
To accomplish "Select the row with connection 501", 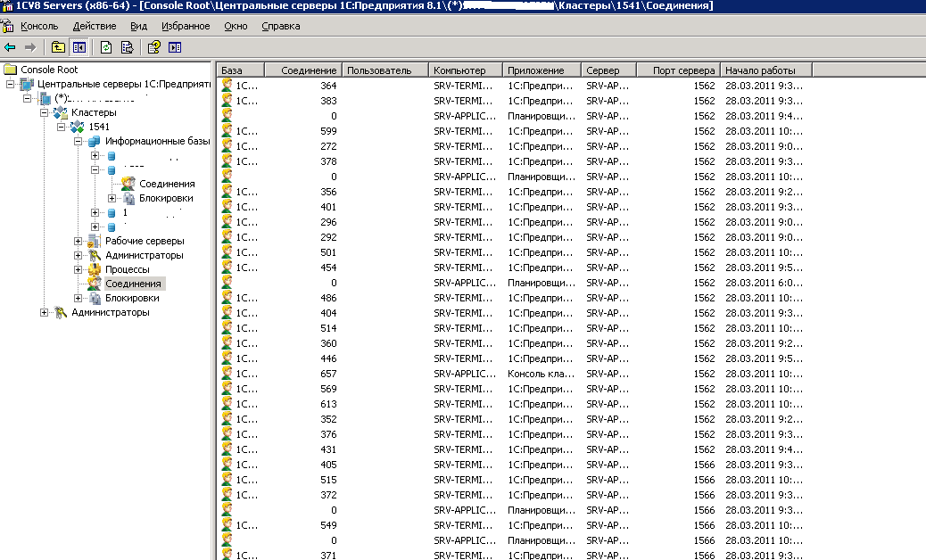I will (x=513, y=252).
